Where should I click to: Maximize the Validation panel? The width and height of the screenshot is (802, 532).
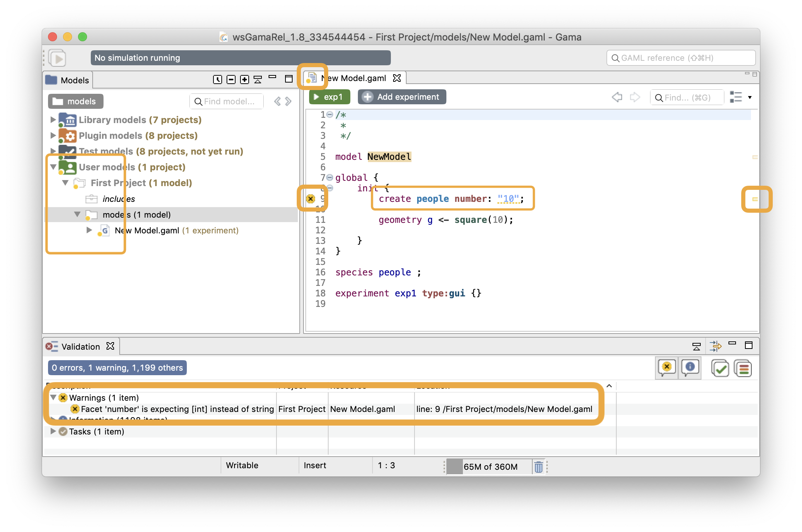click(x=749, y=345)
